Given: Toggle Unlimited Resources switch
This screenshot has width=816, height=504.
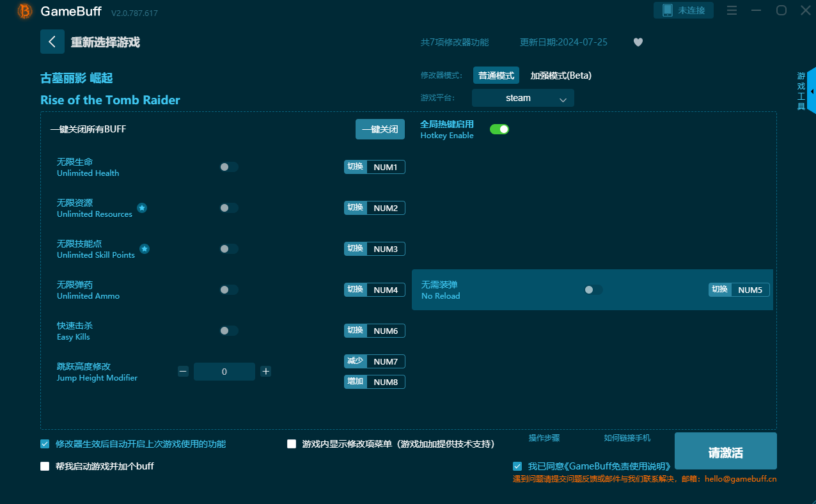Looking at the screenshot, I should pos(229,208).
